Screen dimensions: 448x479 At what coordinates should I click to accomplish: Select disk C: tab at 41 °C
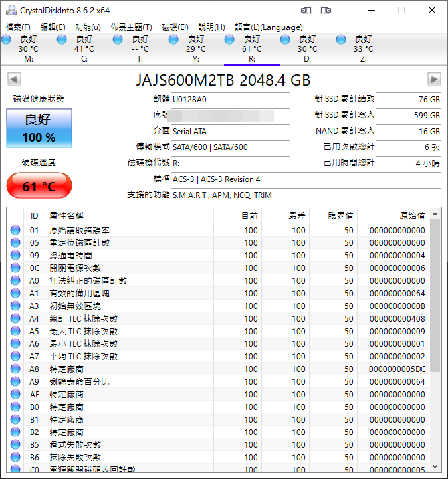point(84,49)
